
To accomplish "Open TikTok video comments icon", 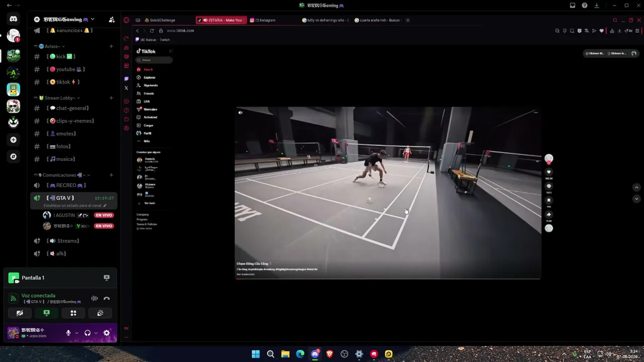I will [x=549, y=186].
